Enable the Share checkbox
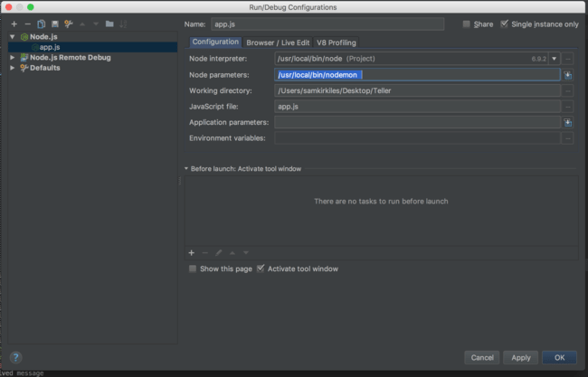Screen dimensions: 588x377 point(467,24)
